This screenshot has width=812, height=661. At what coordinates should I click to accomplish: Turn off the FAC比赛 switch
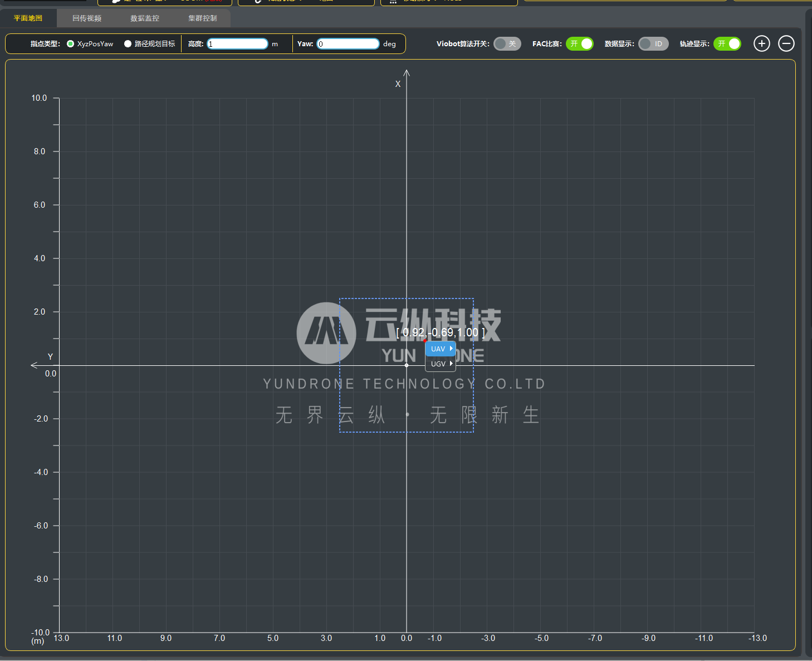coord(580,44)
